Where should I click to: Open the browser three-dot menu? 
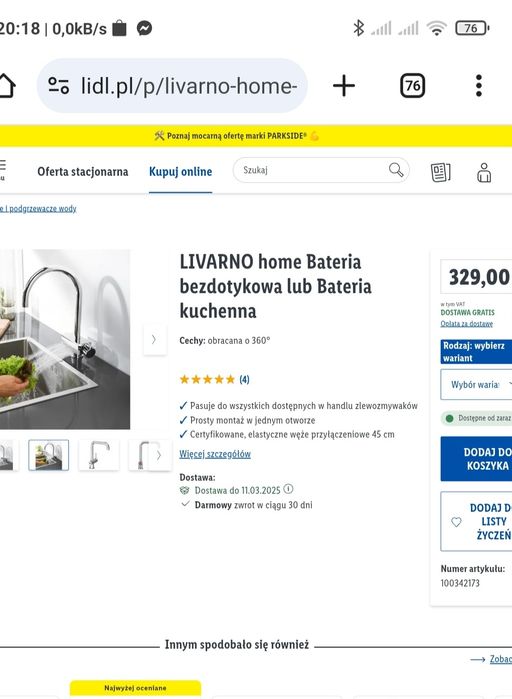(479, 86)
